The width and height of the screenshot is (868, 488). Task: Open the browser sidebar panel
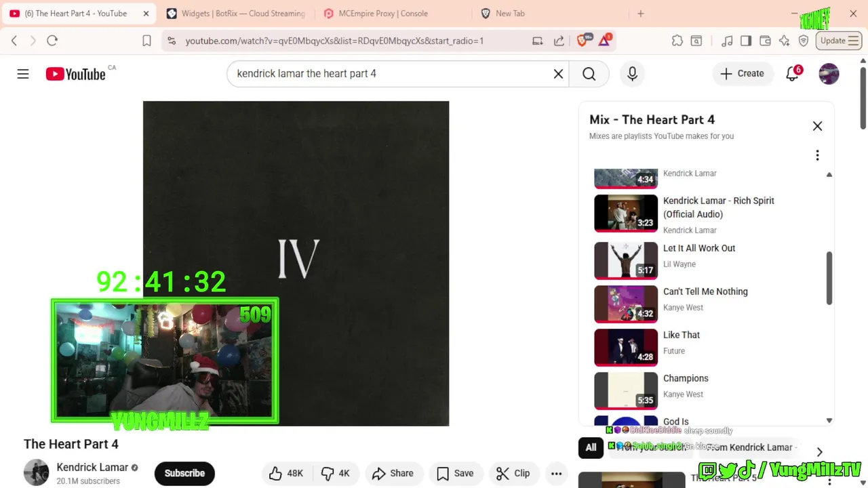click(x=746, y=41)
